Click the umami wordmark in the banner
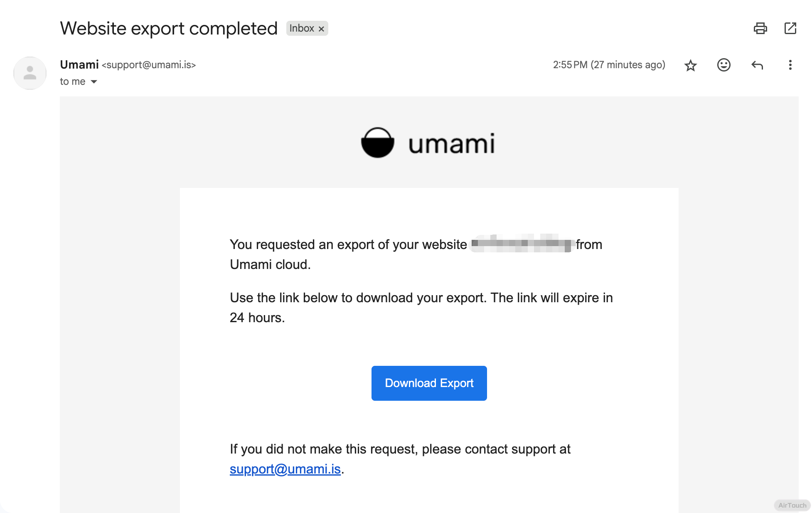Image resolution: width=812 pixels, height=513 pixels. click(451, 144)
